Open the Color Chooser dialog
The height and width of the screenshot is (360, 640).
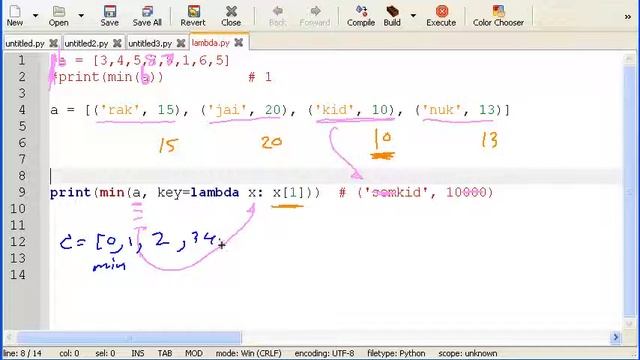pyautogui.click(x=498, y=16)
